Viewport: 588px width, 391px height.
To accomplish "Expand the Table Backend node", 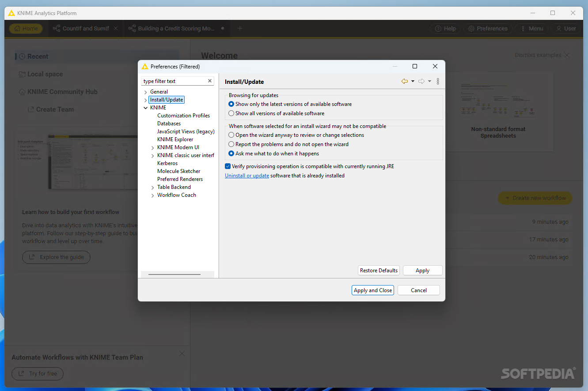I will click(x=153, y=187).
